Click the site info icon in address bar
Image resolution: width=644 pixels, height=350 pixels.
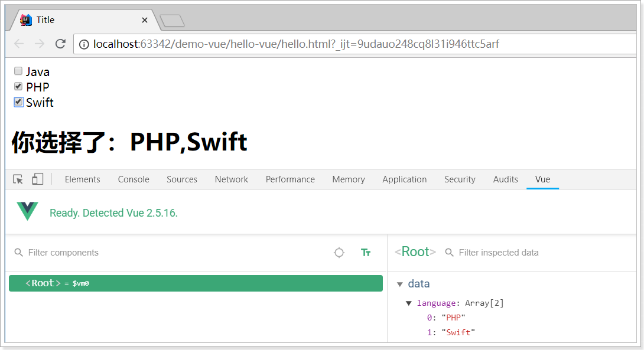click(x=84, y=44)
